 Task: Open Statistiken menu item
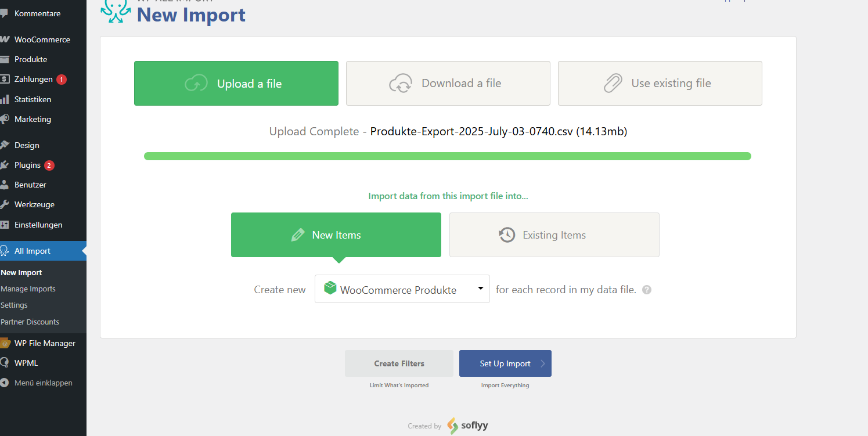click(43, 99)
